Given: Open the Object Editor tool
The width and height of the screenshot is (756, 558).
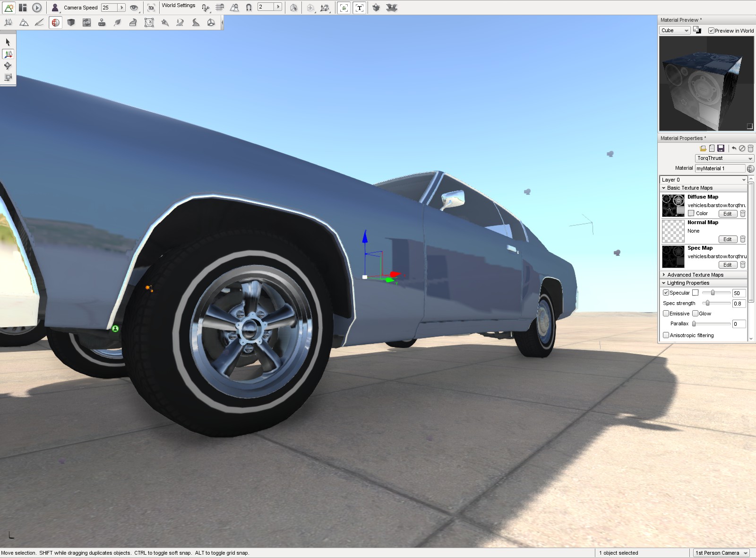Looking at the screenshot, I should [x=9, y=22].
